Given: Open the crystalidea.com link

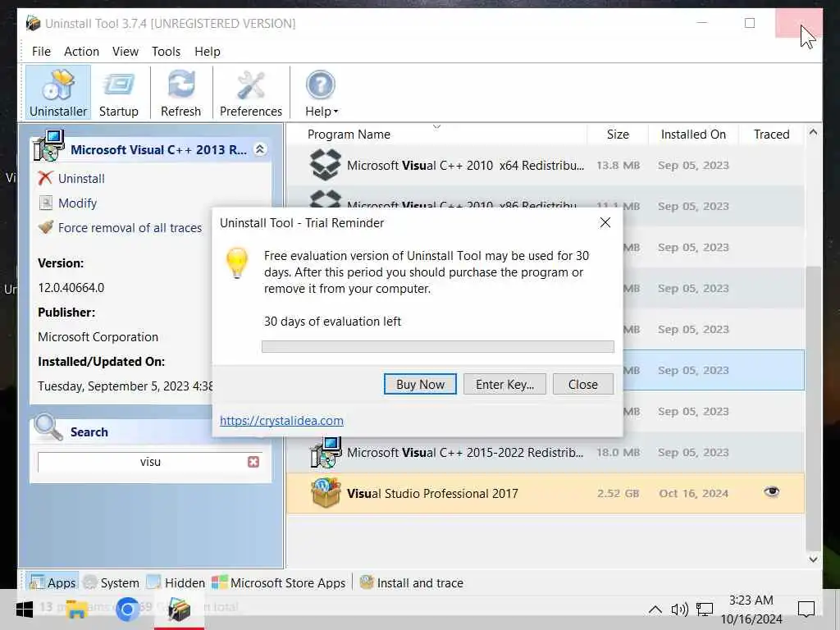Looking at the screenshot, I should [x=282, y=421].
